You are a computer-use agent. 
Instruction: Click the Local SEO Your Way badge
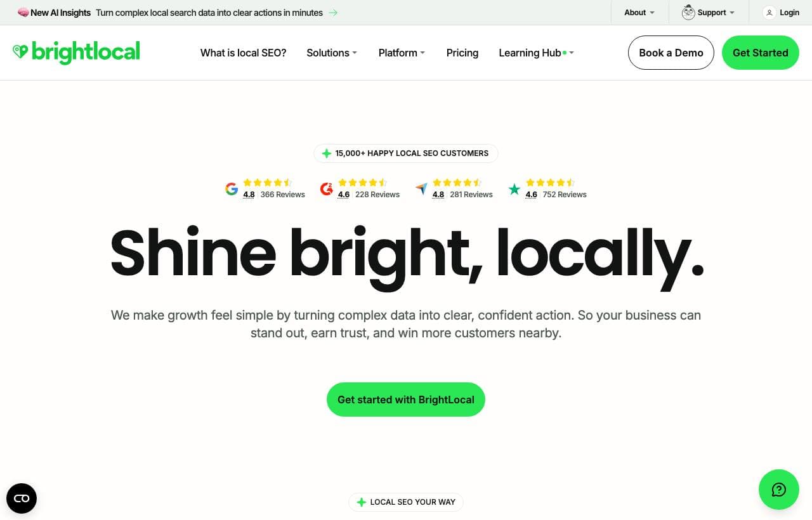tap(406, 502)
